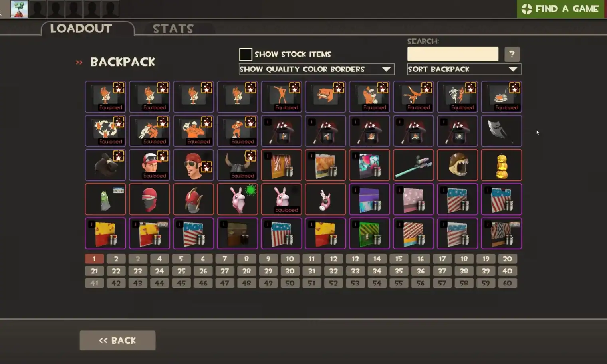Select the pink bunny with green splat
Viewport: 607px width, 364px height.
coord(237,199)
